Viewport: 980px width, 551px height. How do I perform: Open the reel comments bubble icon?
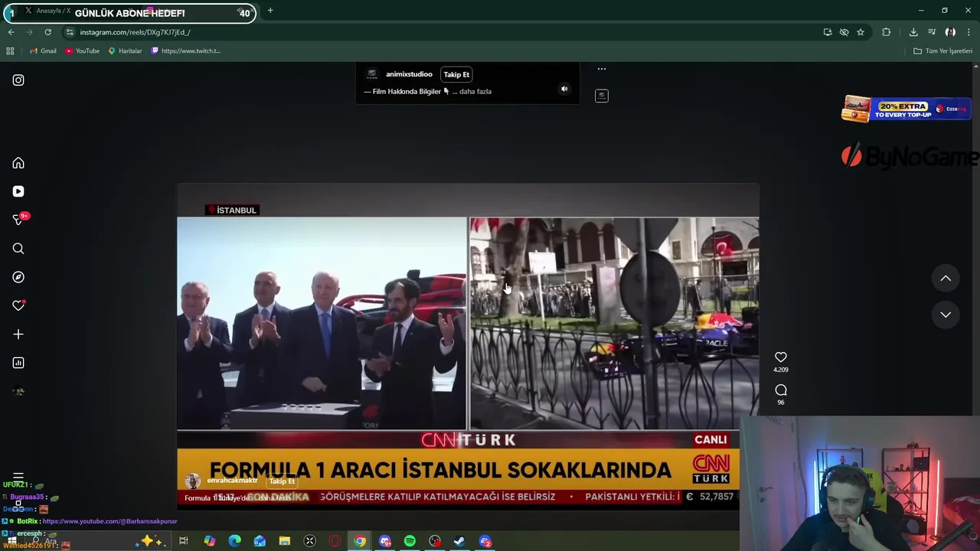coord(780,390)
